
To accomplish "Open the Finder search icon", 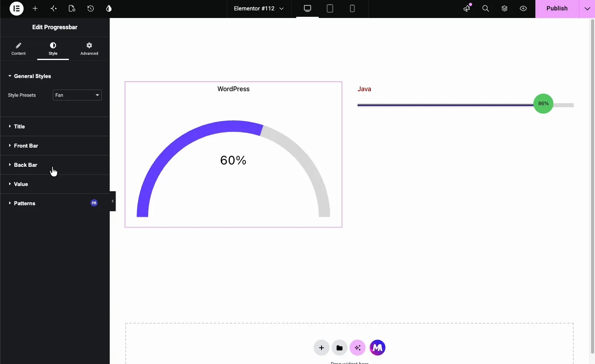I will (486, 8).
